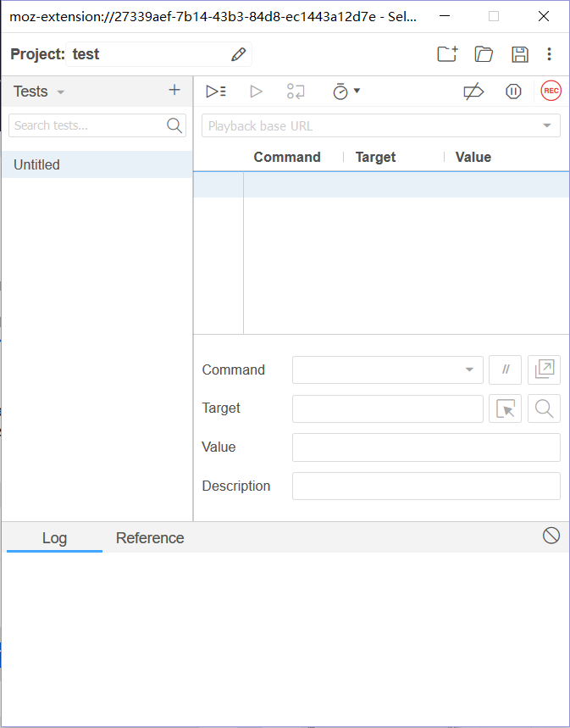Image resolution: width=570 pixels, height=728 pixels.
Task: Toggle the Disable breakpoints icon
Action: 473,92
